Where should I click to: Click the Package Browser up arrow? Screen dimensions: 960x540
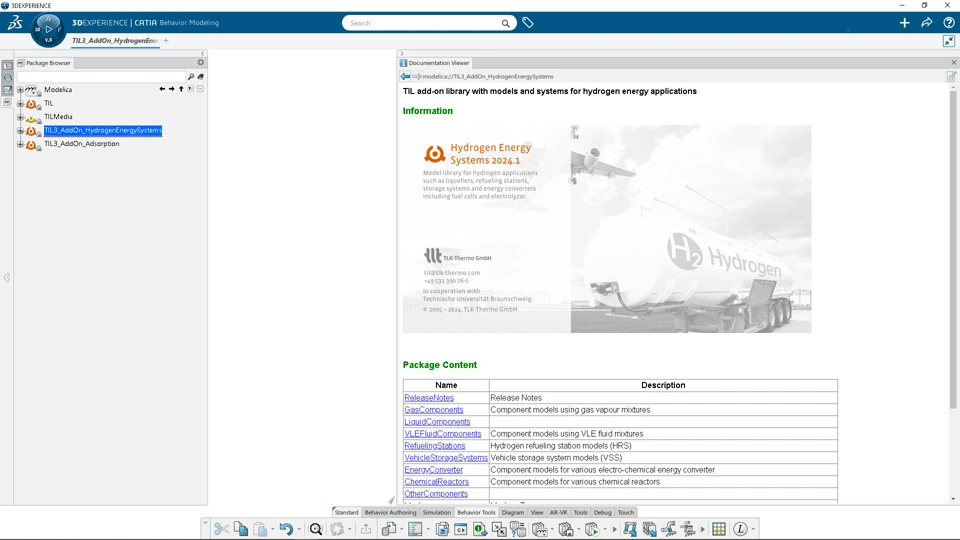pos(181,89)
